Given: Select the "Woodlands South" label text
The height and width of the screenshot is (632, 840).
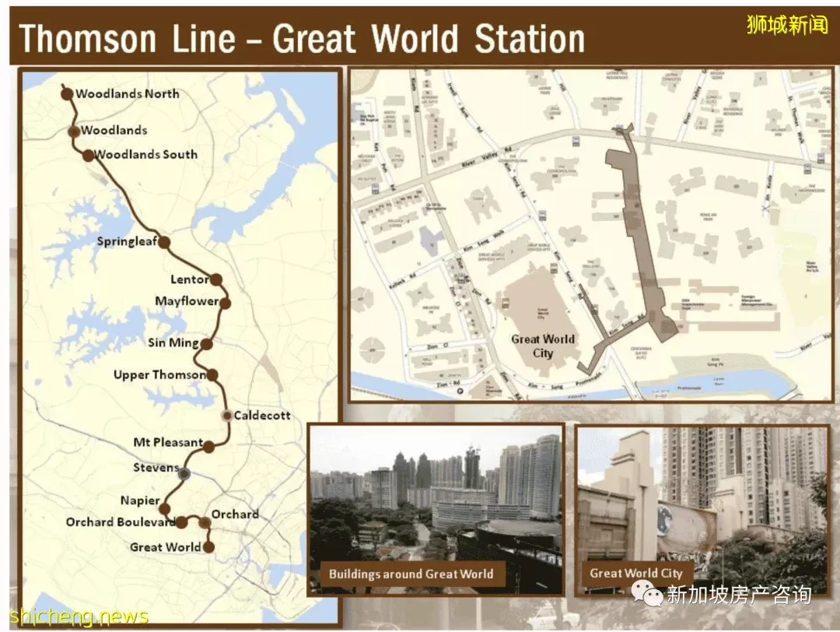Looking at the screenshot, I should coord(145,154).
